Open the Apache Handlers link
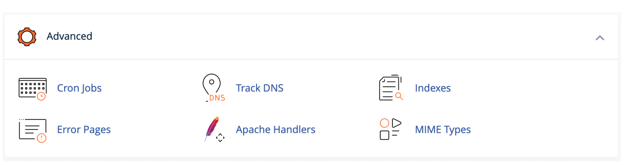 click(x=275, y=130)
